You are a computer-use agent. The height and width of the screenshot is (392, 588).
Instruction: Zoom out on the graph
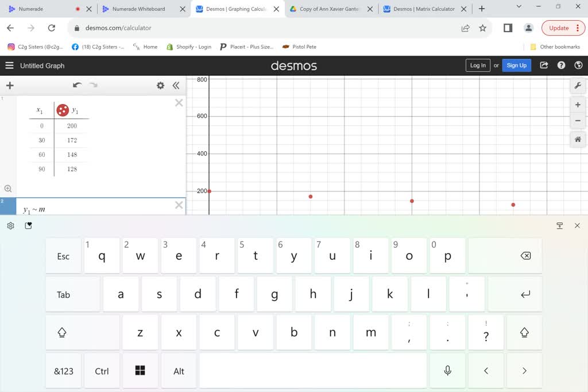tap(578, 121)
